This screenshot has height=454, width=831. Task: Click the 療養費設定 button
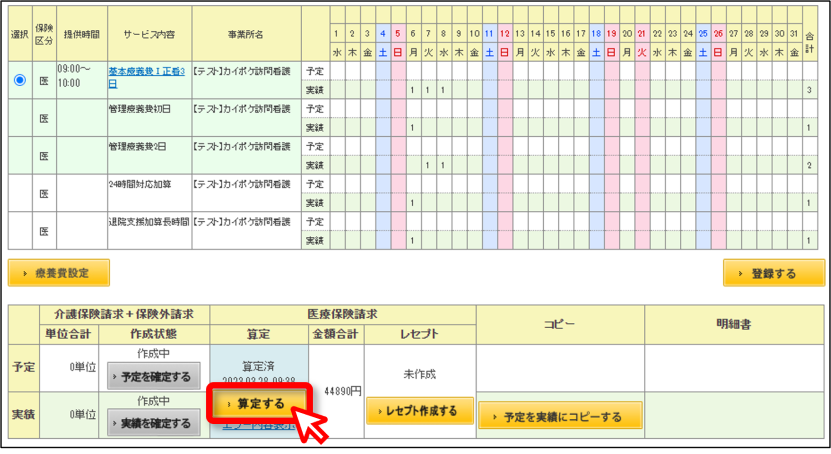tap(59, 273)
